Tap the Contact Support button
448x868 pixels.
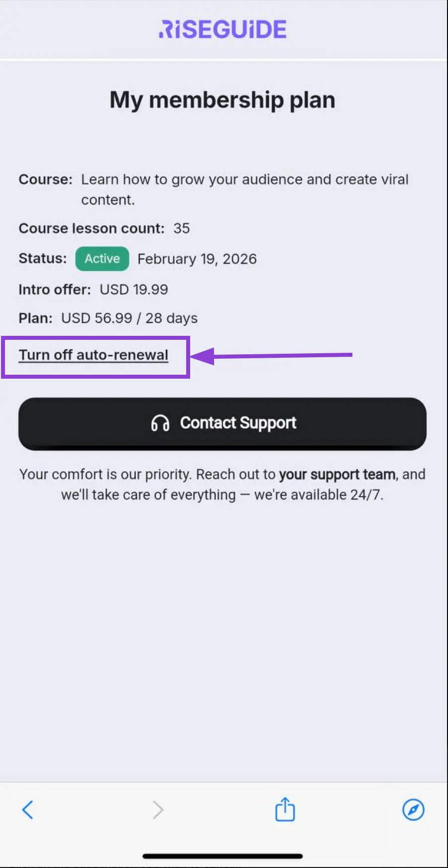(x=223, y=423)
